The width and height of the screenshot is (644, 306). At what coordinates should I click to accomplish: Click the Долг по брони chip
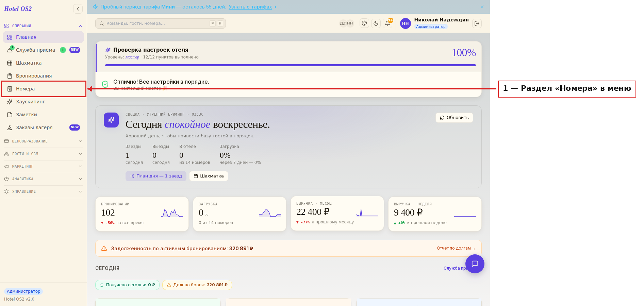click(197, 285)
